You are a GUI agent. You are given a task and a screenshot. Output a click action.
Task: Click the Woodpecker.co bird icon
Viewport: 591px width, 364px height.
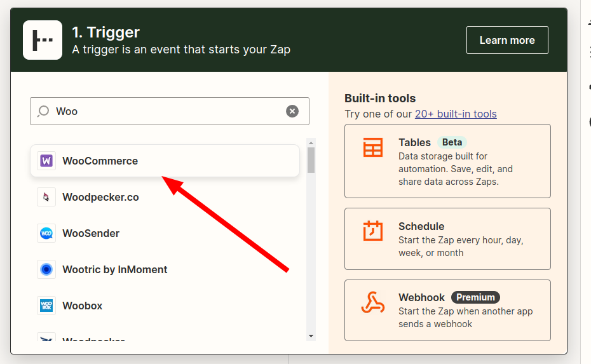pos(46,197)
